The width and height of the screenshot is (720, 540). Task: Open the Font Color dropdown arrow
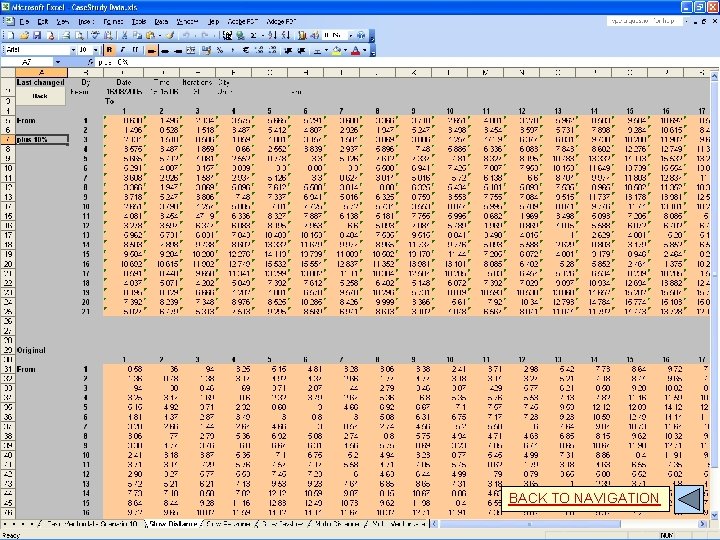click(x=365, y=51)
